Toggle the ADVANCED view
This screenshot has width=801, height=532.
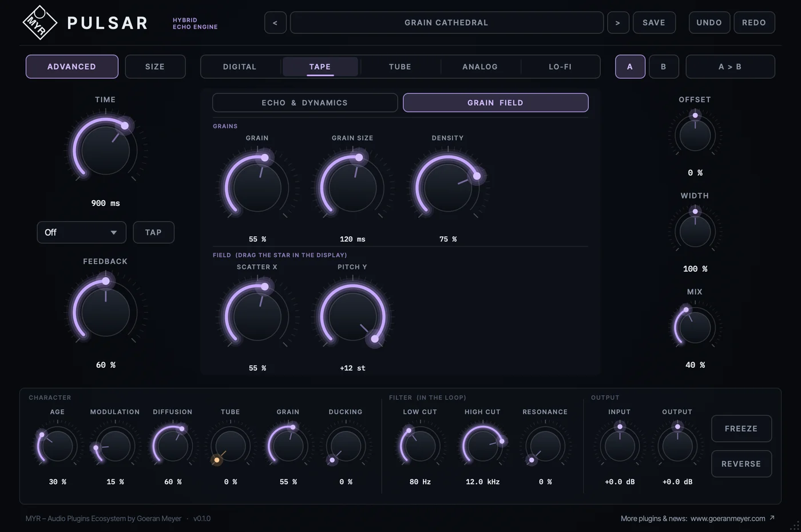[x=72, y=66]
